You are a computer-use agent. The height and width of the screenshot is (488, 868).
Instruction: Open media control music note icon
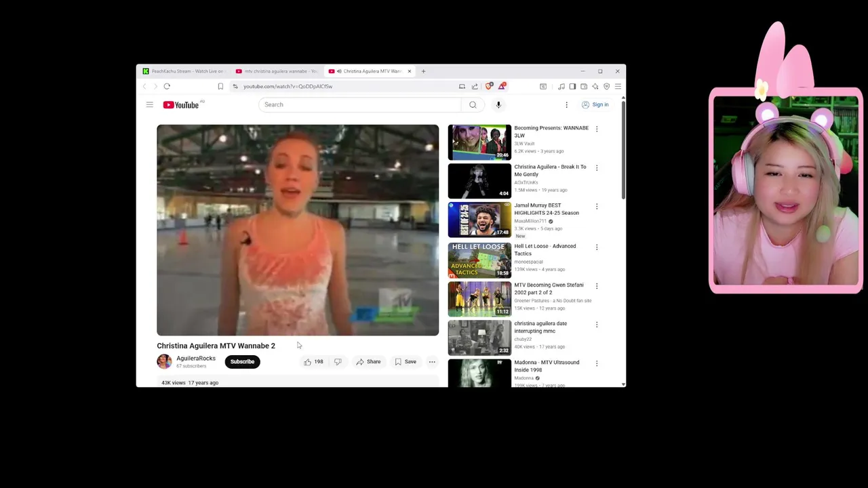pos(561,86)
